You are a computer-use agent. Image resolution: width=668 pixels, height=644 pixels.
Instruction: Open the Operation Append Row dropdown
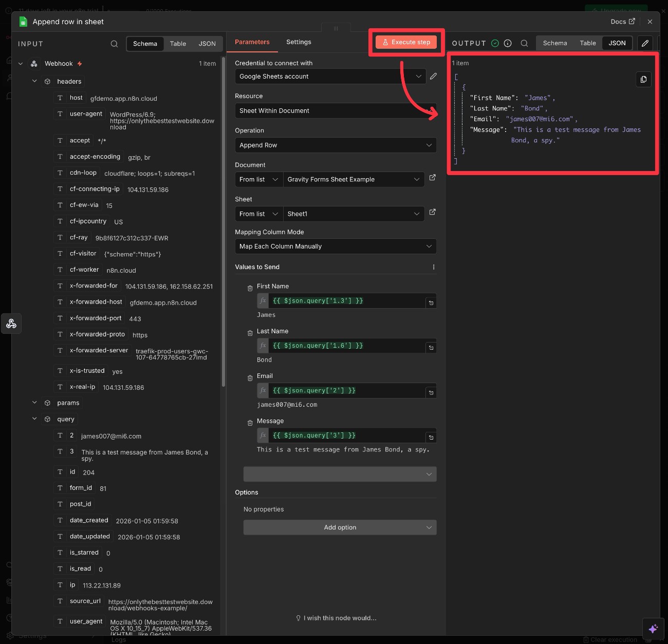click(335, 145)
